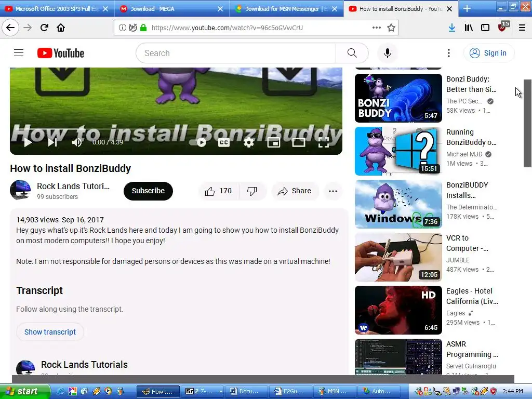Go to YouTube home via logo
The height and width of the screenshot is (399, 532).
(61, 53)
